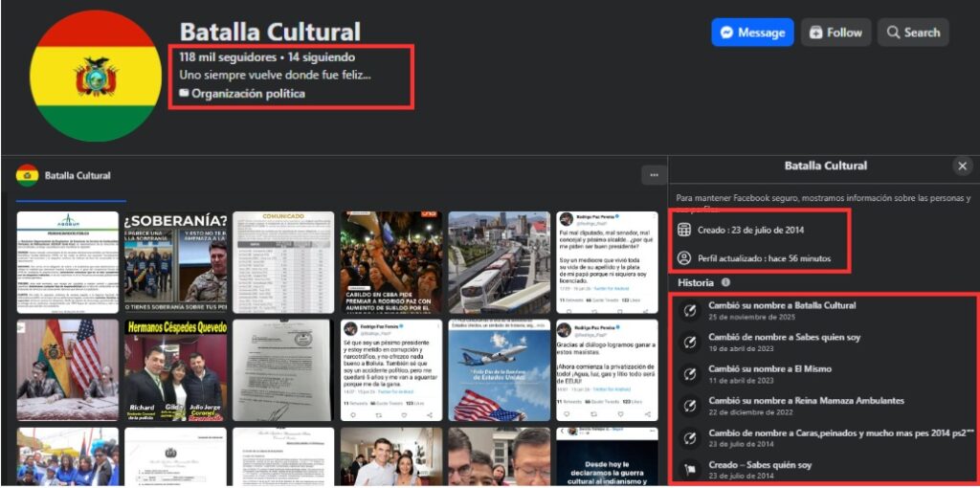The height and width of the screenshot is (488, 980).
Task: Click flag icon next to Creado – Sabes quién soy
Action: (x=690, y=469)
